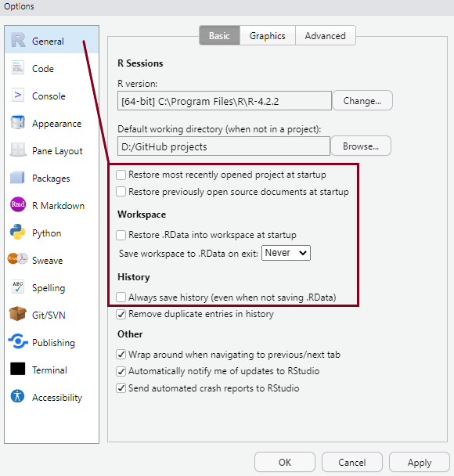Viewport: 454px width, 476px height.
Task: Select the Publishing label in sidebar
Action: pos(53,343)
